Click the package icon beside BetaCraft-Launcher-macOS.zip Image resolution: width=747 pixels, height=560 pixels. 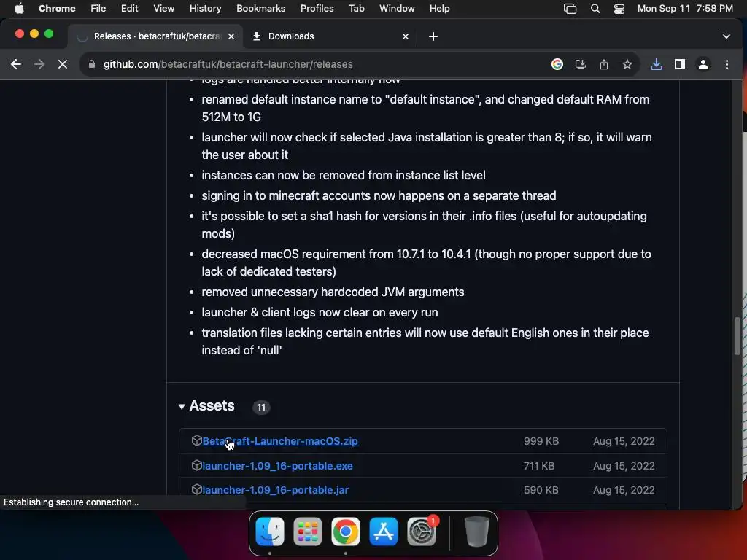[x=197, y=440]
